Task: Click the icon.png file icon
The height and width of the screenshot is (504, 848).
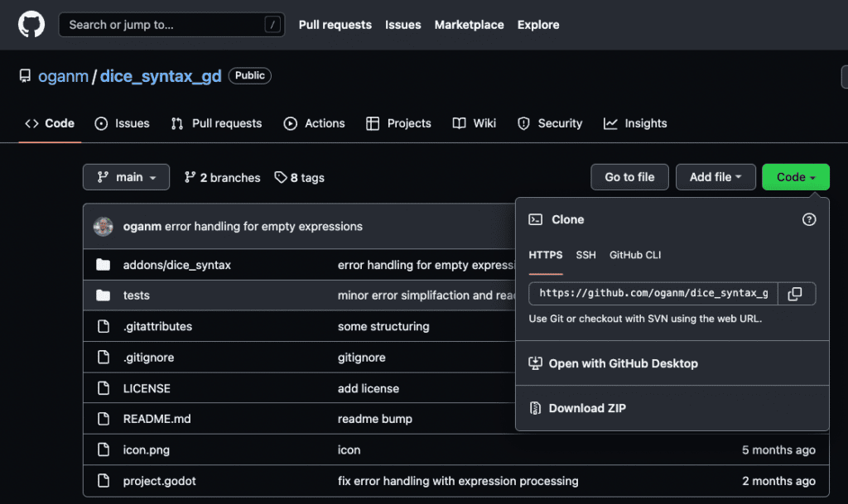Action: tap(104, 449)
